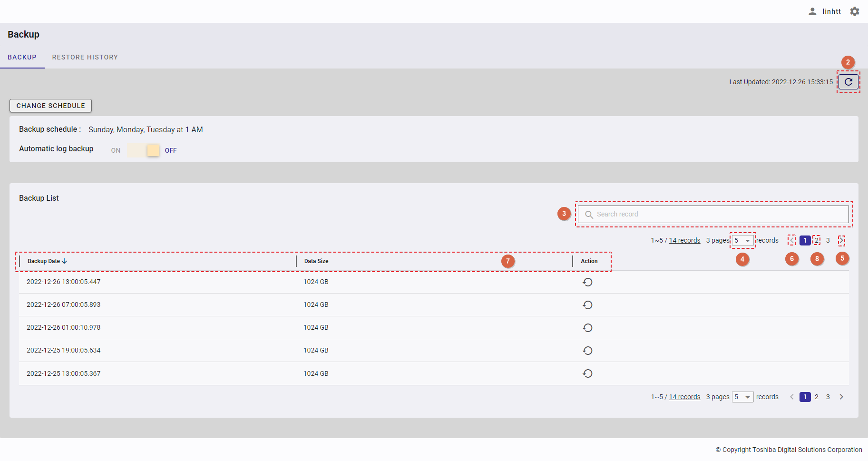Click the refresh icon beside Last Updated
The width and height of the screenshot is (868, 461).
pos(848,82)
